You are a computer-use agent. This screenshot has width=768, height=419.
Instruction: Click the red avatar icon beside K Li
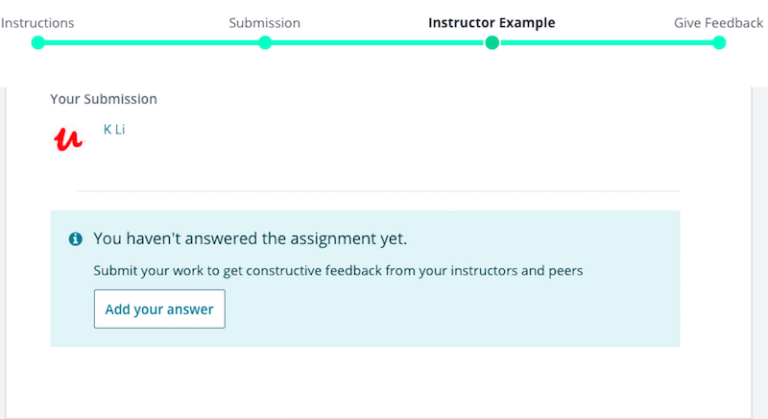tap(68, 138)
